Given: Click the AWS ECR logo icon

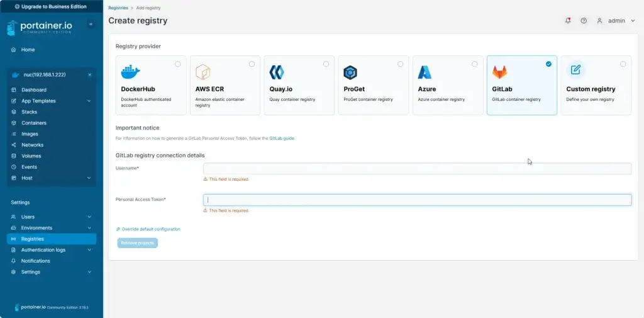Looking at the screenshot, I should pyautogui.click(x=203, y=72).
